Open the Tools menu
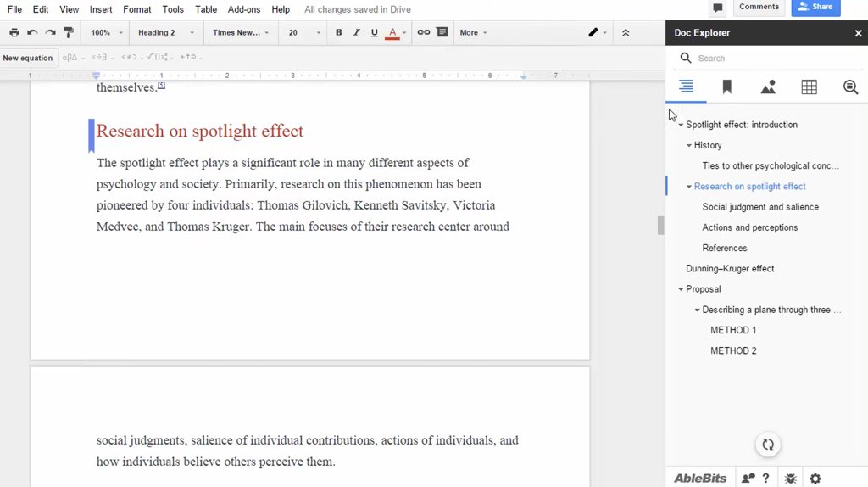The height and width of the screenshot is (487, 868). tap(173, 9)
